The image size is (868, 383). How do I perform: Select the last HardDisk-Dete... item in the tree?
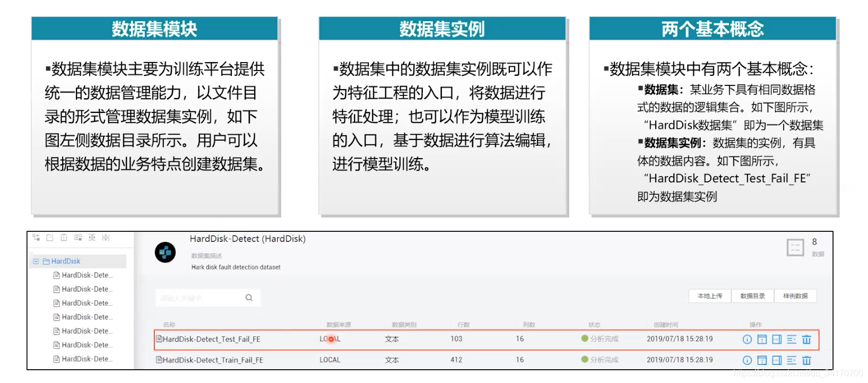[x=83, y=359]
